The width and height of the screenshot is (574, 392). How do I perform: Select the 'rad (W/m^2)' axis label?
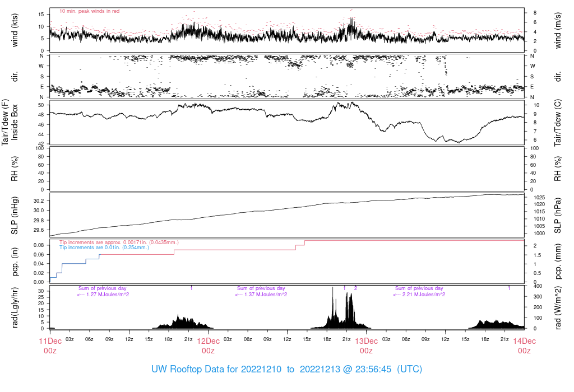tap(558, 307)
